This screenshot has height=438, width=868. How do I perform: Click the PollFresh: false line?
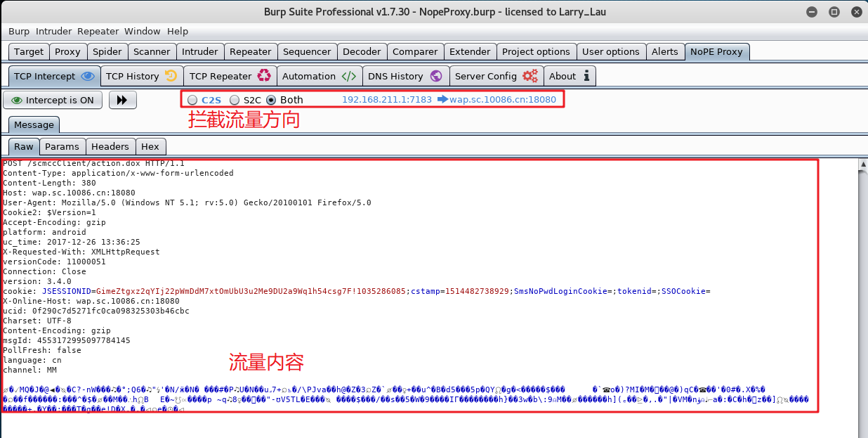[42, 350]
